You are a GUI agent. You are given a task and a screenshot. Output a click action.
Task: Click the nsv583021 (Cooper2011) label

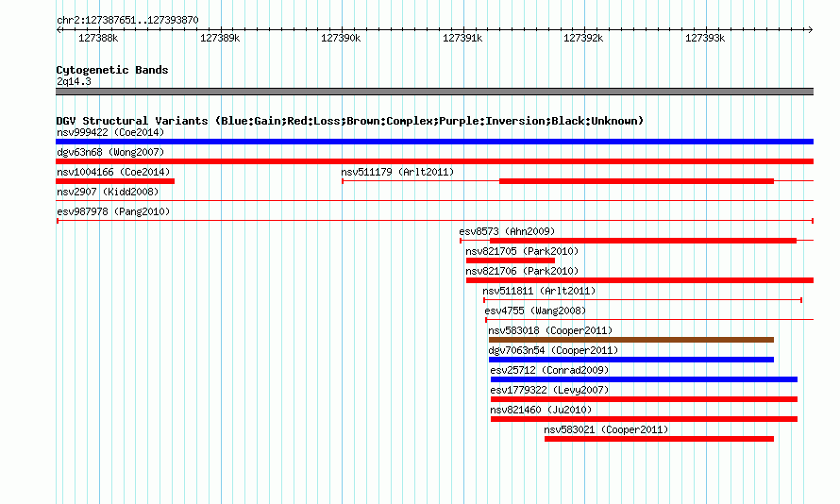pos(606,429)
